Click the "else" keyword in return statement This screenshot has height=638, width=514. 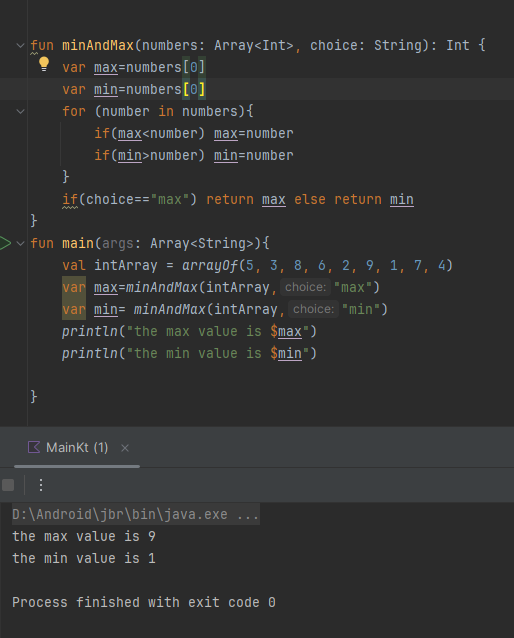310,199
